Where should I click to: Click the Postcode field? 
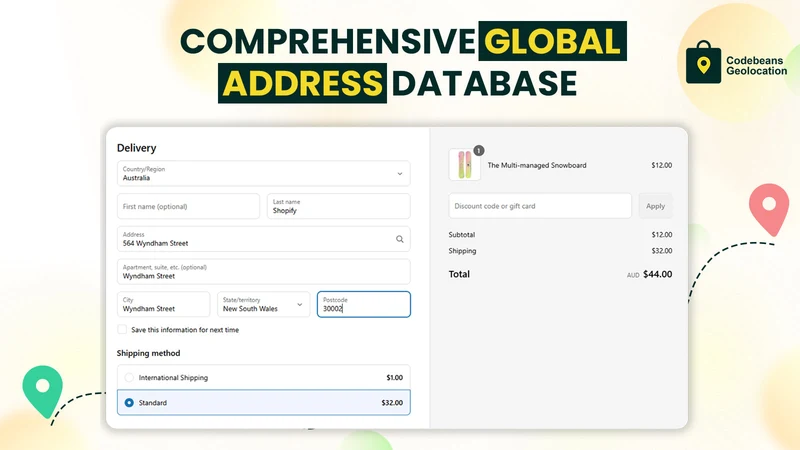tap(364, 304)
